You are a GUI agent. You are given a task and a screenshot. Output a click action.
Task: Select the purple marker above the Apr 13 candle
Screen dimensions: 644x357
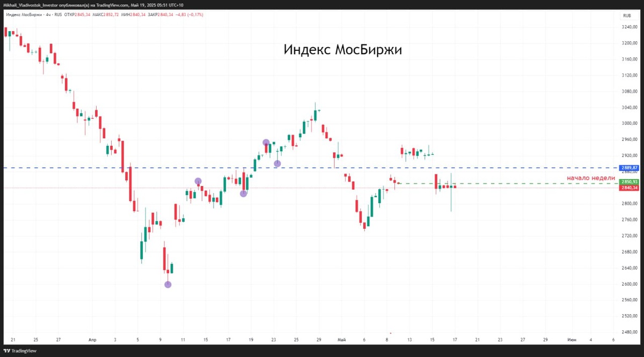(198, 181)
